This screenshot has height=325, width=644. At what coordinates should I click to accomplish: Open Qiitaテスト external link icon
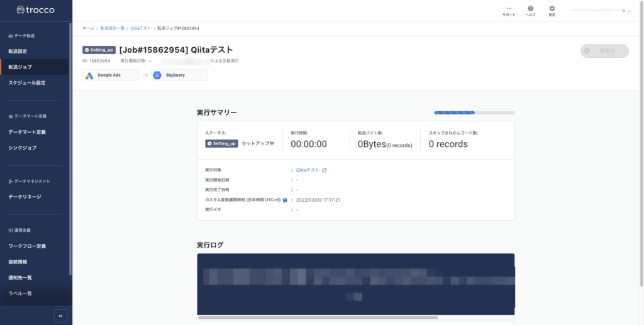[325, 170]
